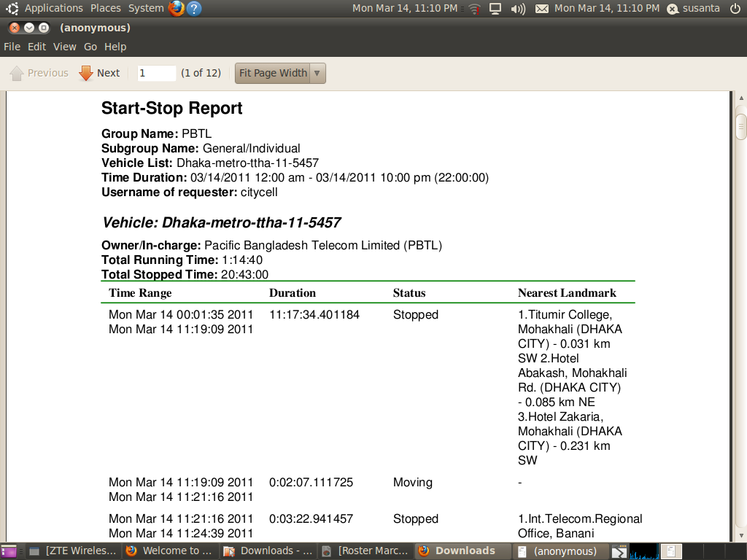Click the duration 11:17:34.401184
Image resolution: width=747 pixels, height=560 pixels.
click(x=314, y=315)
